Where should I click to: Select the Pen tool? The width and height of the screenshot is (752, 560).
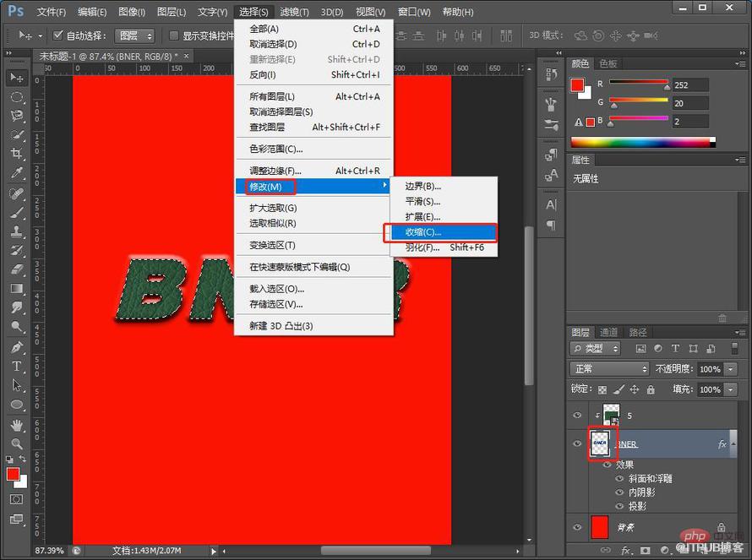[x=17, y=347]
